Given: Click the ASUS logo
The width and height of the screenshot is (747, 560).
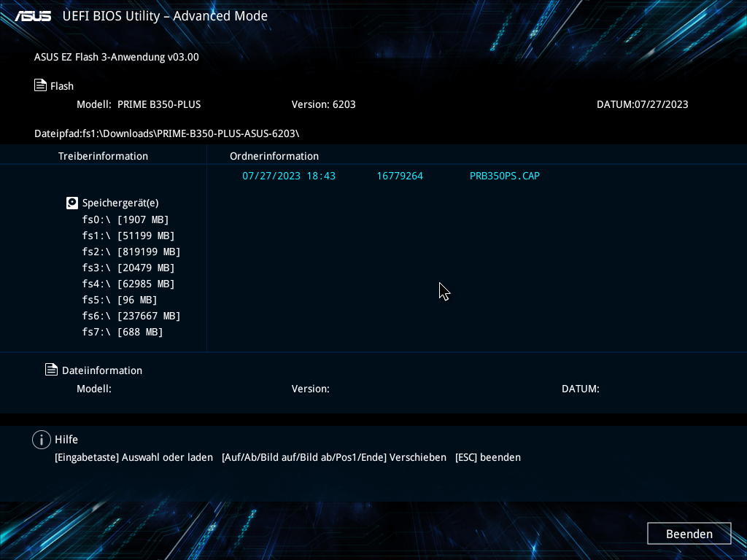Looking at the screenshot, I should pyautogui.click(x=33, y=16).
